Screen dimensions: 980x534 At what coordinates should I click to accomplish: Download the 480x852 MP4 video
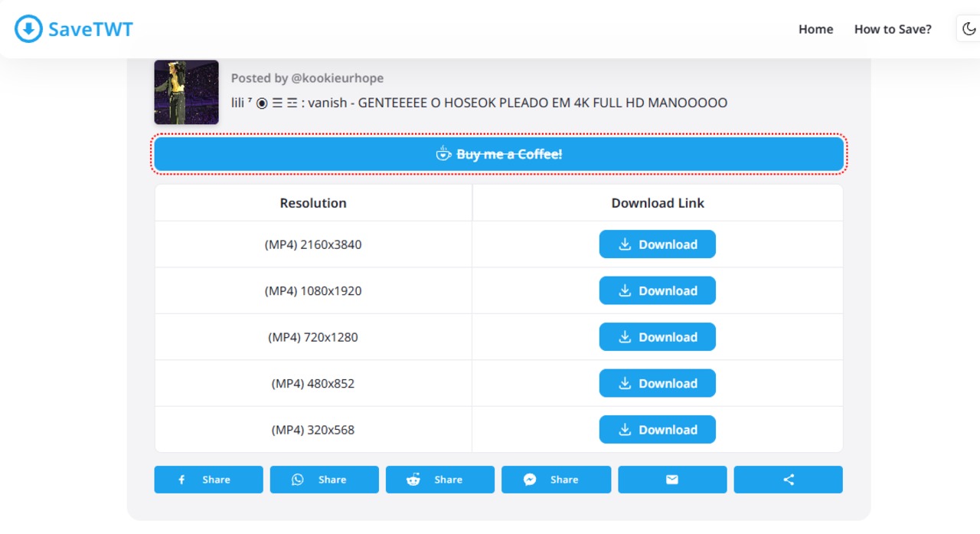coord(657,383)
